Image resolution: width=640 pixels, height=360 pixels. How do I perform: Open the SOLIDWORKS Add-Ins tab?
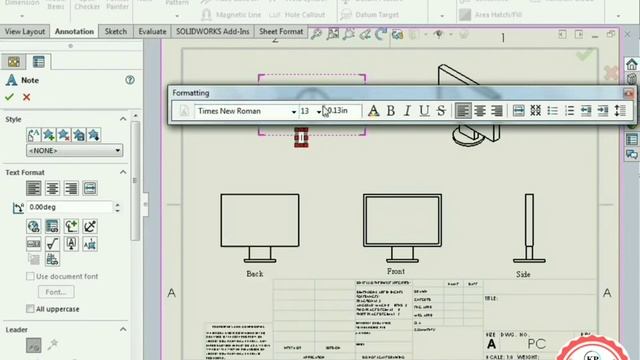[213, 31]
